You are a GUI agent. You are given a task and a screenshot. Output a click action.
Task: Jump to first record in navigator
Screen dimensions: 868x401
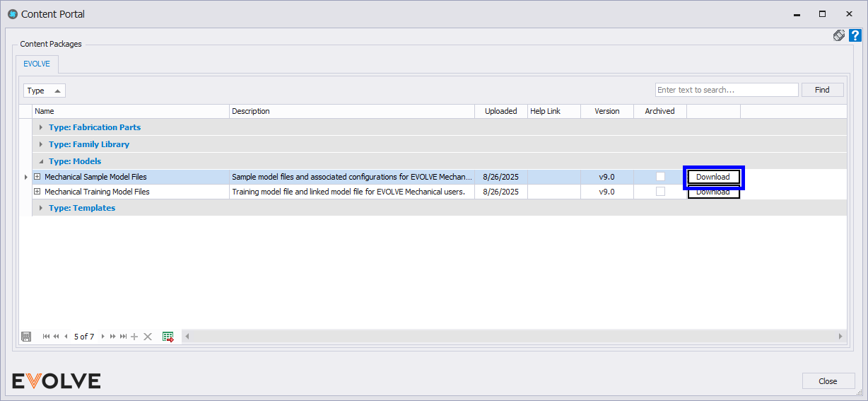click(x=47, y=337)
